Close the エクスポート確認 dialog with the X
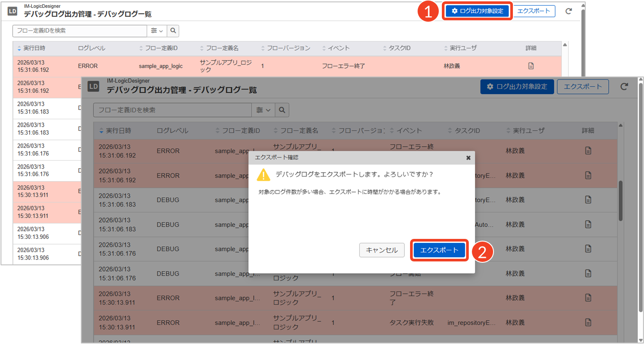Screen dimensions: 644x344 click(468, 158)
